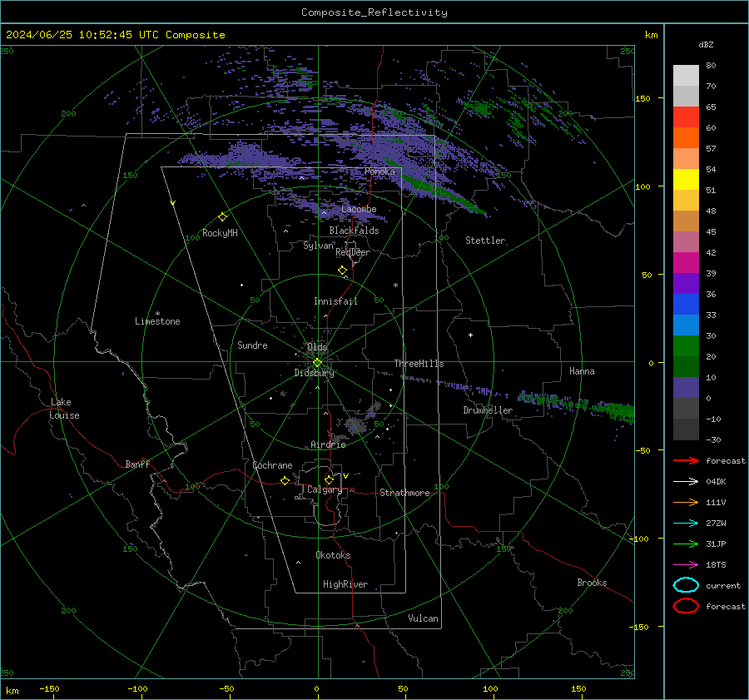Screen dimensions: 749x700
Task: Click the yellow diamond marker below RedDeer
Action: pos(342,271)
